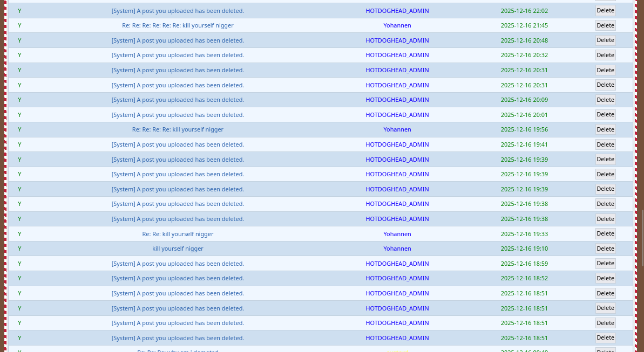Select HOTDOGHEAD_ADMIN on the 18:59 row
Viewport: 644px width, 352px height.
tap(397, 264)
